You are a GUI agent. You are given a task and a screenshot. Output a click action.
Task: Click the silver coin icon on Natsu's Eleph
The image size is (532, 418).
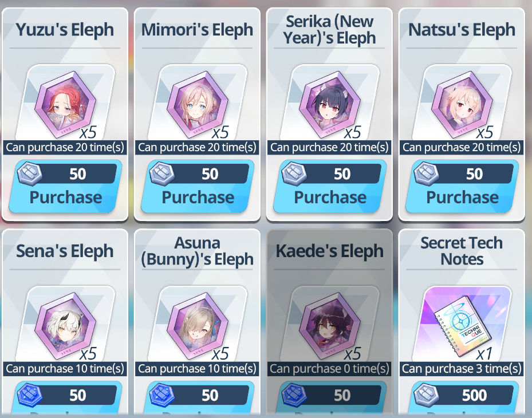click(x=427, y=173)
